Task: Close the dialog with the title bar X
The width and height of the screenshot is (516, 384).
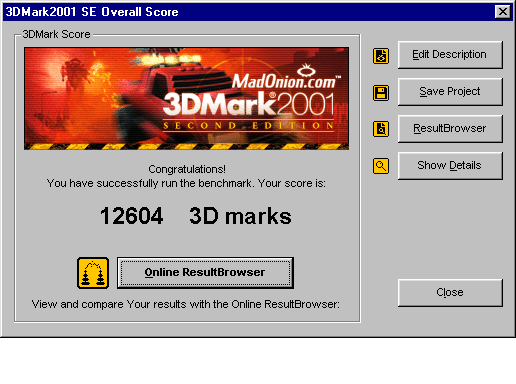Action: click(x=503, y=12)
